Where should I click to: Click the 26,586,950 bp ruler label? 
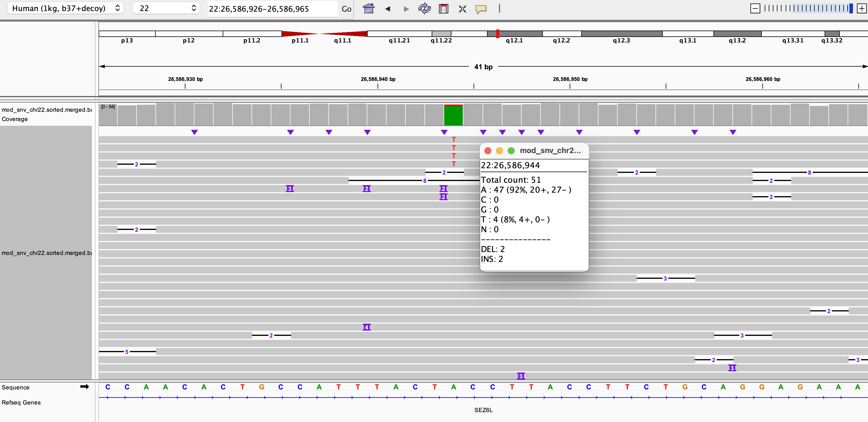click(x=570, y=79)
